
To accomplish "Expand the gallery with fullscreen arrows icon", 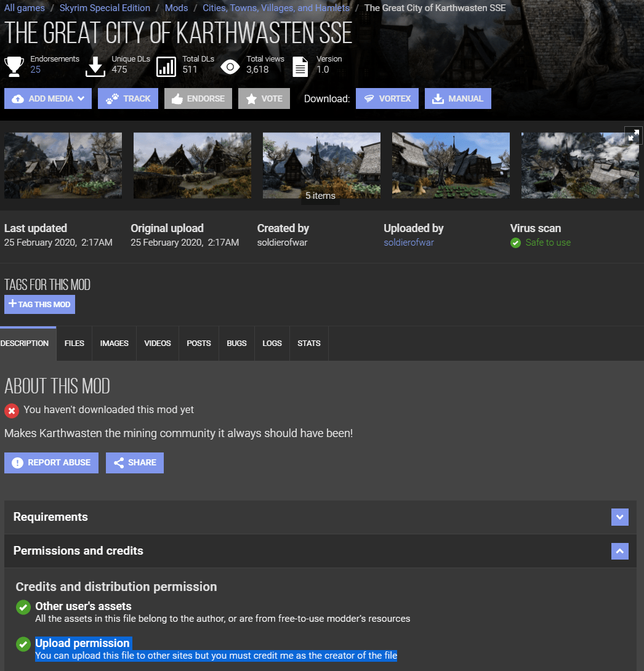I will click(x=634, y=135).
